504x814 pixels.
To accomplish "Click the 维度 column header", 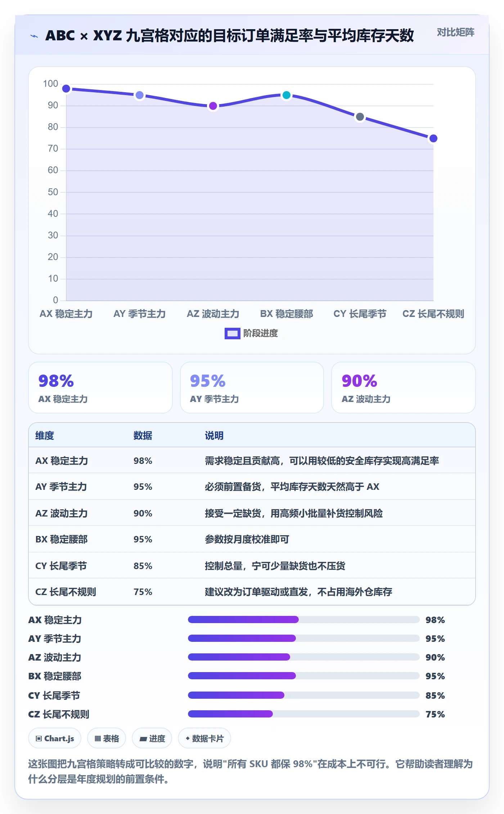I will click(45, 435).
